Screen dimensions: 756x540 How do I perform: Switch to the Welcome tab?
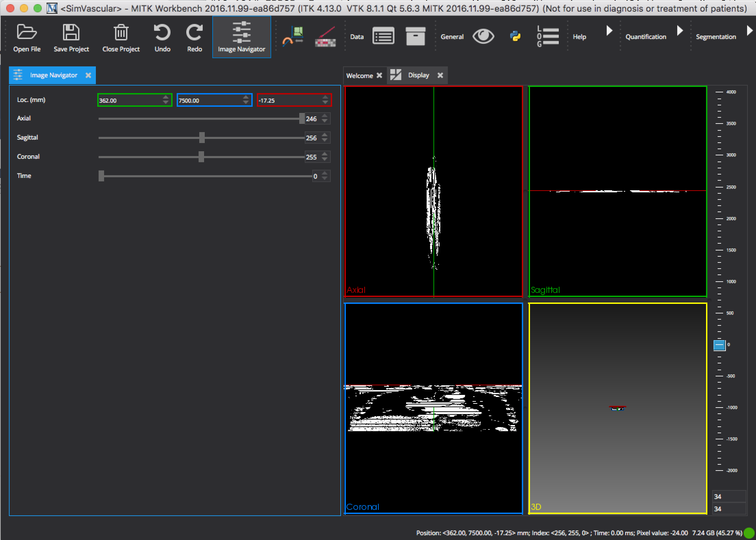tap(360, 75)
